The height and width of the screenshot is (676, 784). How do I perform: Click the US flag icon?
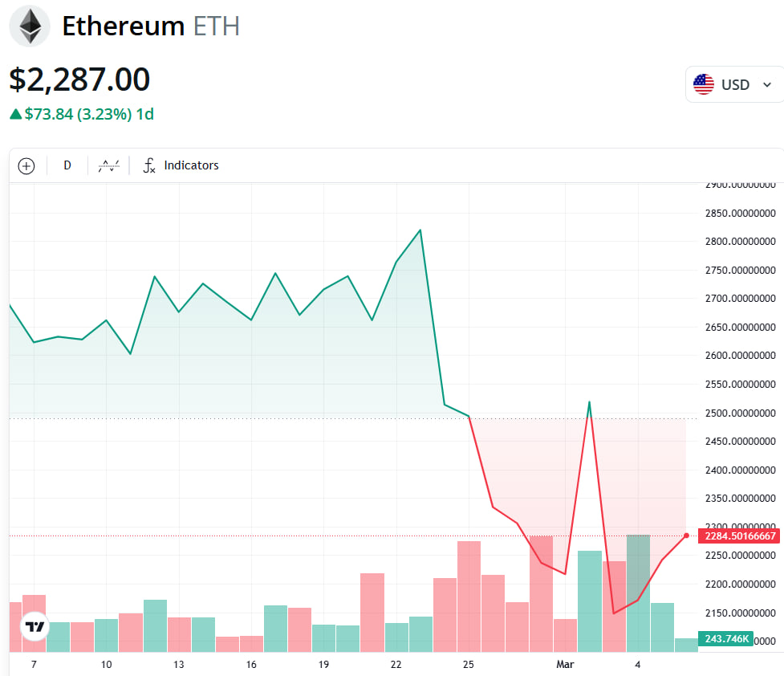coord(704,83)
